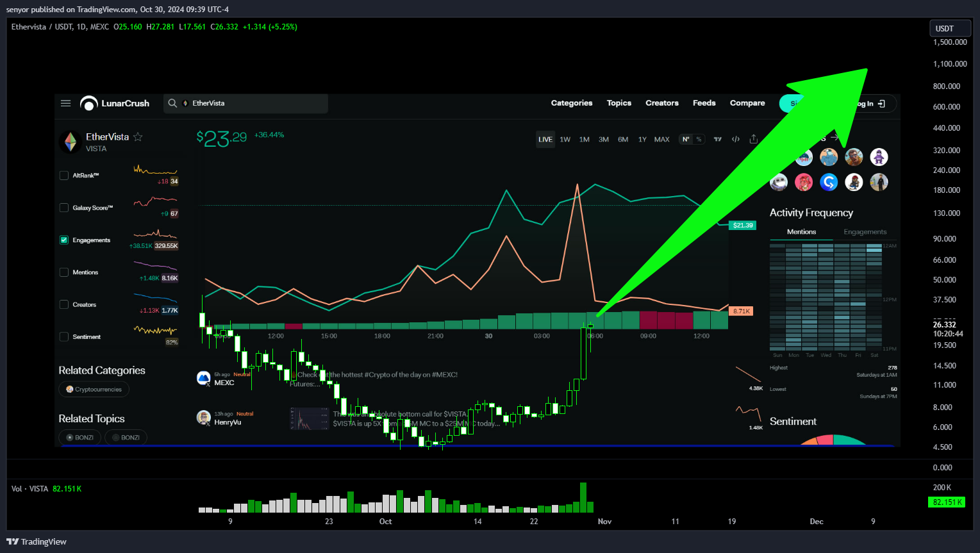Select Mentions tab under Activity Frequency
980x553 pixels.
801,232
